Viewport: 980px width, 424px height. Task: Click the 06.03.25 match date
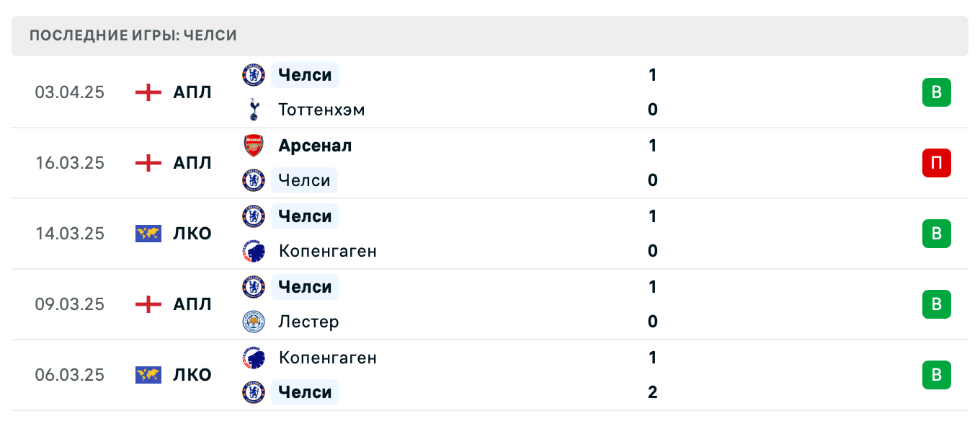pos(70,375)
